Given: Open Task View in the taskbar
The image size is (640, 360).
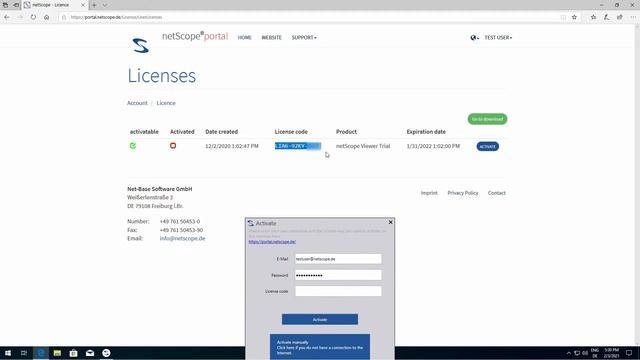Looking at the screenshot, I should point(24,353).
